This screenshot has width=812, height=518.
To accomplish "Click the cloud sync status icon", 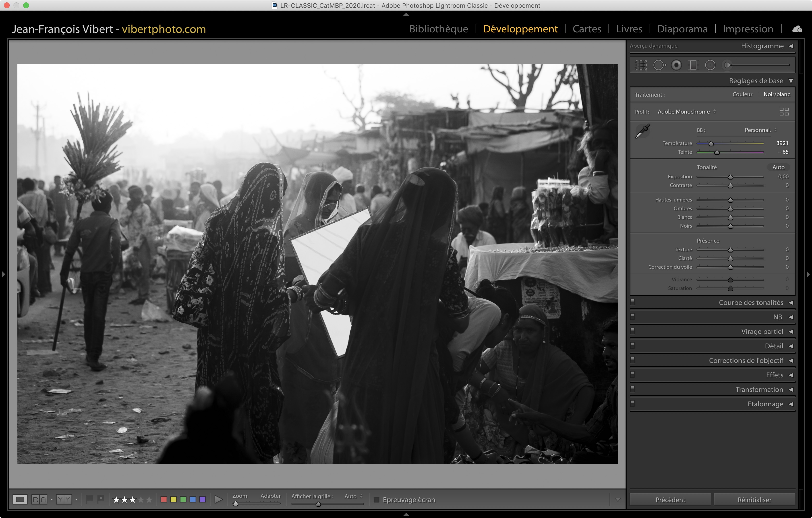I will [x=797, y=29].
